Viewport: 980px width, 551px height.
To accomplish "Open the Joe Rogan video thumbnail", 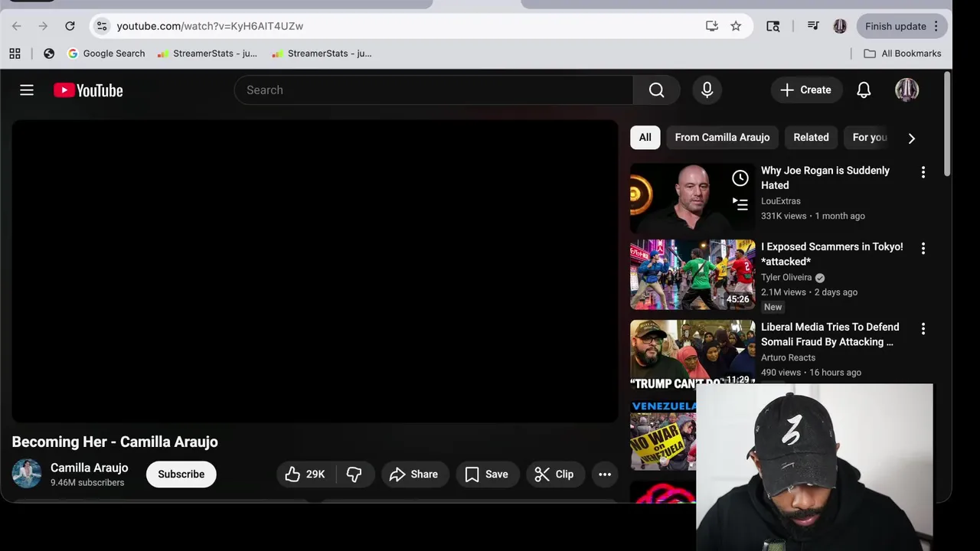I will (x=692, y=198).
